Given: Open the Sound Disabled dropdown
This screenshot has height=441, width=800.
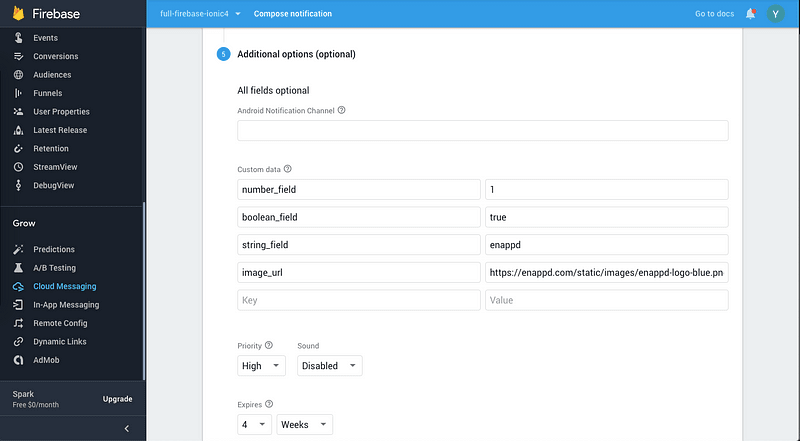Looking at the screenshot, I should coord(330,365).
